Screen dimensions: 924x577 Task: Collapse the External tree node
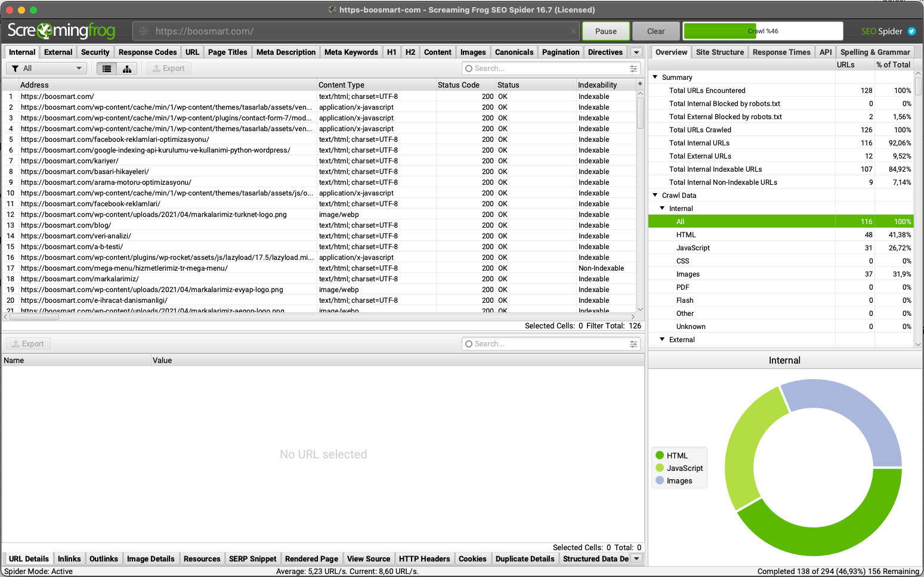click(662, 339)
